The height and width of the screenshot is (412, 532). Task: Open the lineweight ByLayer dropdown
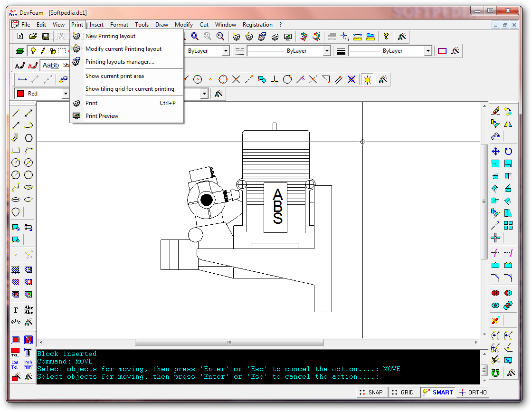click(428, 51)
